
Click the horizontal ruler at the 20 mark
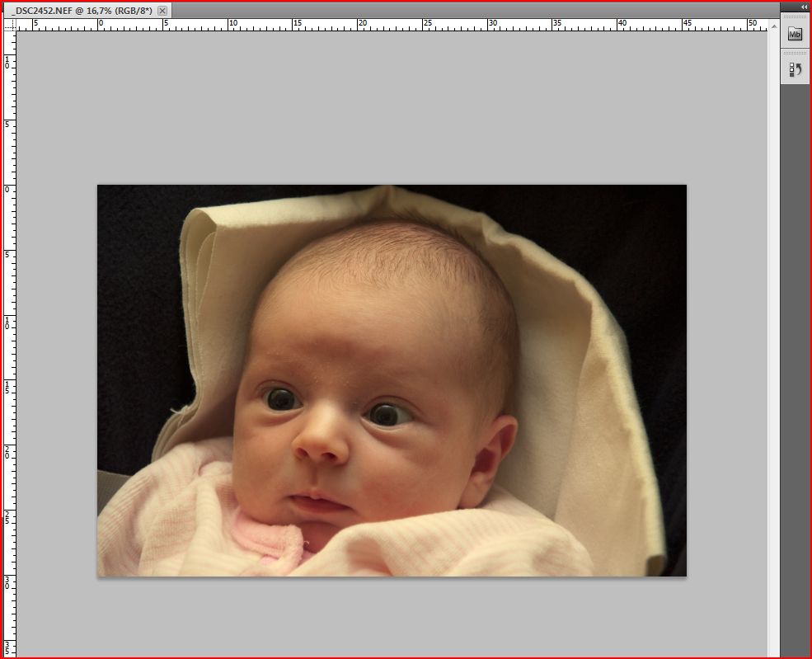click(361, 25)
